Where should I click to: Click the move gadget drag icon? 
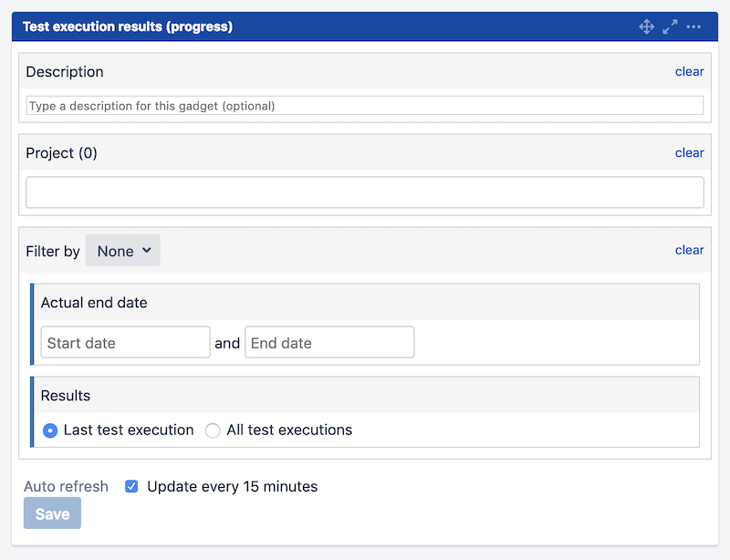click(646, 27)
